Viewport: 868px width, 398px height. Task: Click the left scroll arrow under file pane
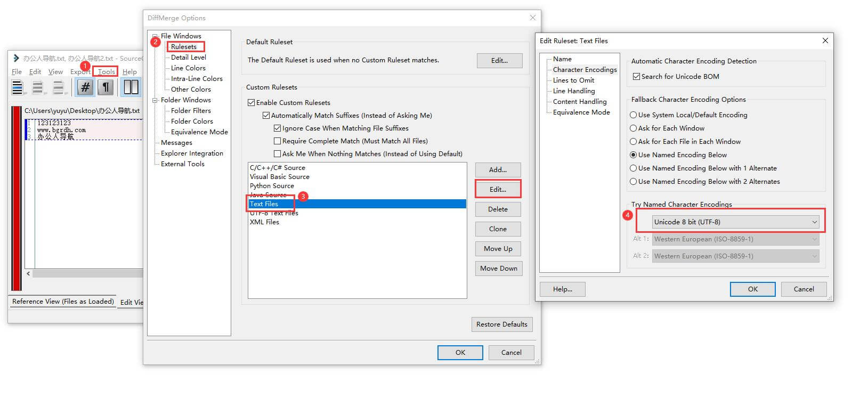pyautogui.click(x=28, y=273)
